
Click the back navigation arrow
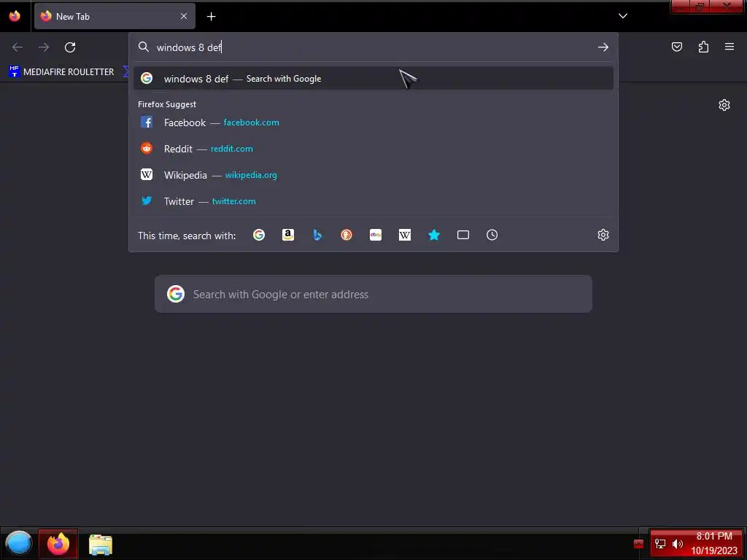coord(18,47)
